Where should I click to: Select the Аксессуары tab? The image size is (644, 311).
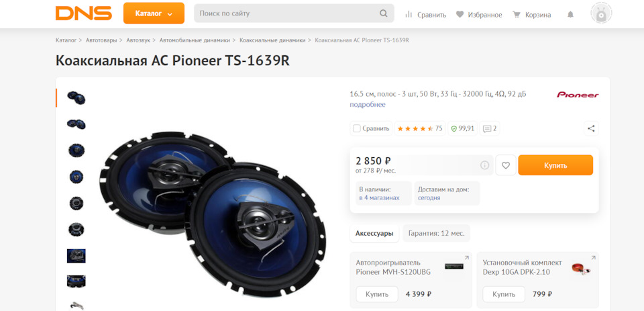tap(374, 233)
